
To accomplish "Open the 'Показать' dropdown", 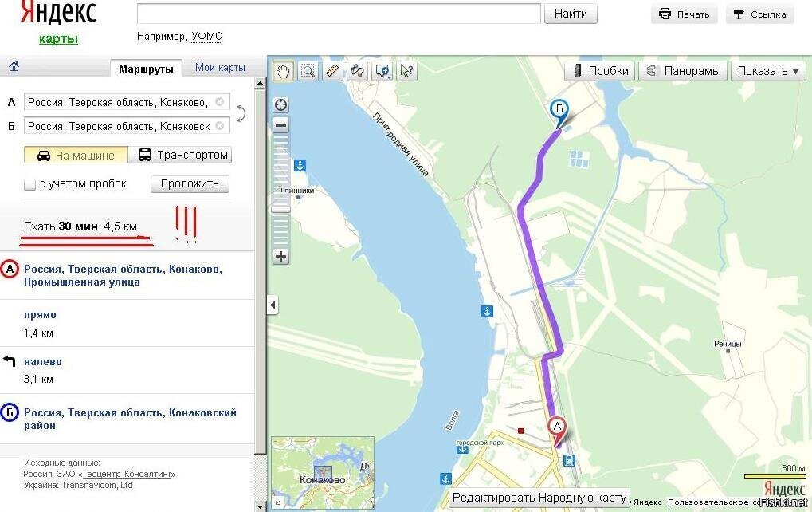I will [768, 71].
